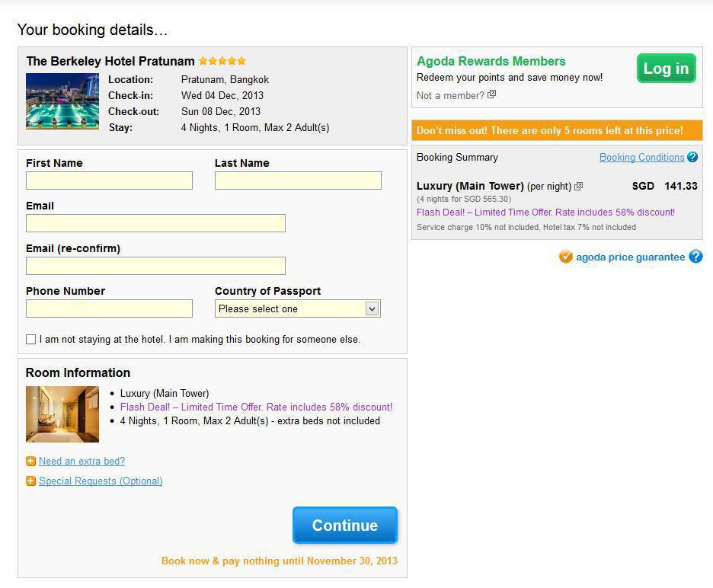
Task: Click the Book now & pay nothing notice
Action: coord(280,561)
